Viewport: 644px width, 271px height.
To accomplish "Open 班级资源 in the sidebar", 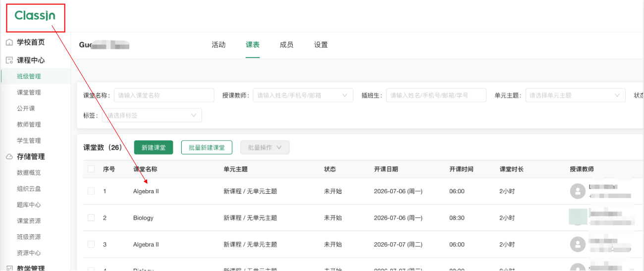I will click(x=29, y=237).
